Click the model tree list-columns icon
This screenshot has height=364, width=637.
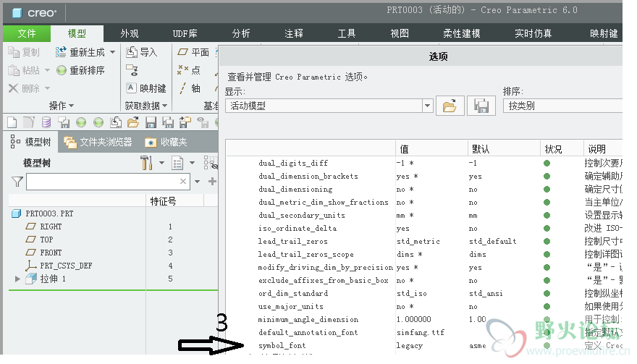[x=177, y=163]
